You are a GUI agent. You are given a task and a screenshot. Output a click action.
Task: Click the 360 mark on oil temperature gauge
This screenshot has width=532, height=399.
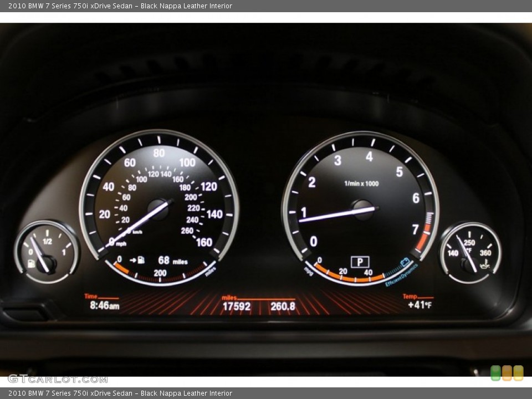coord(485,253)
